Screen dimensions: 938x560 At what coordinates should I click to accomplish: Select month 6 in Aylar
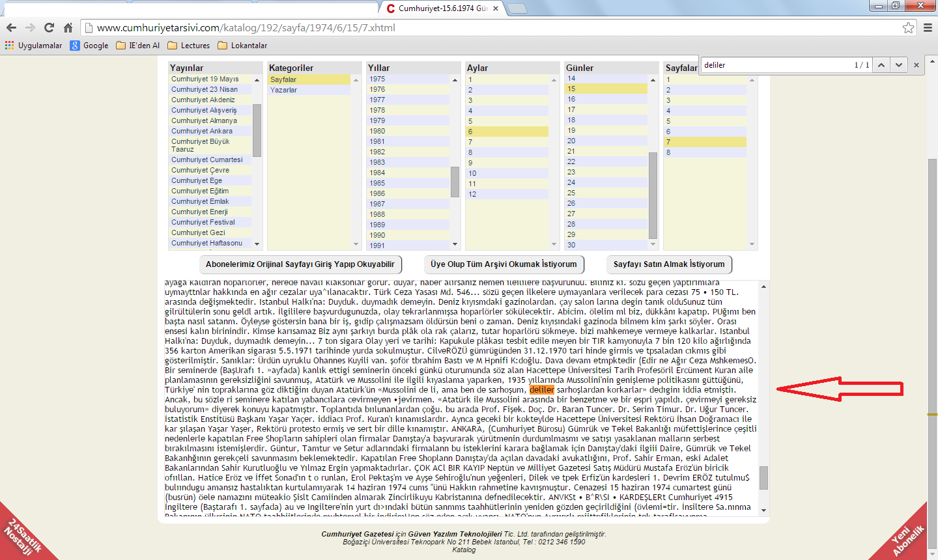tap(507, 132)
